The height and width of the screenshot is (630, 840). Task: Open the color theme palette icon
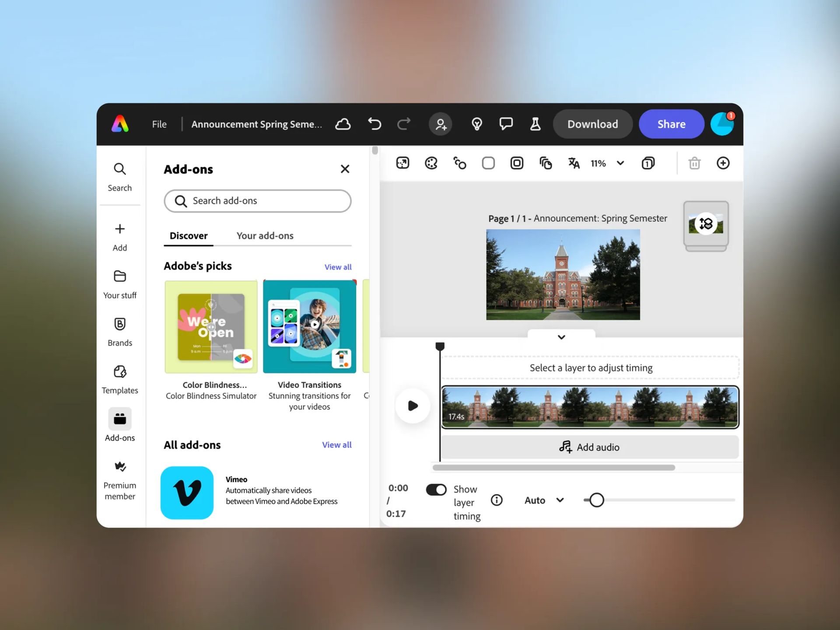coord(431,163)
